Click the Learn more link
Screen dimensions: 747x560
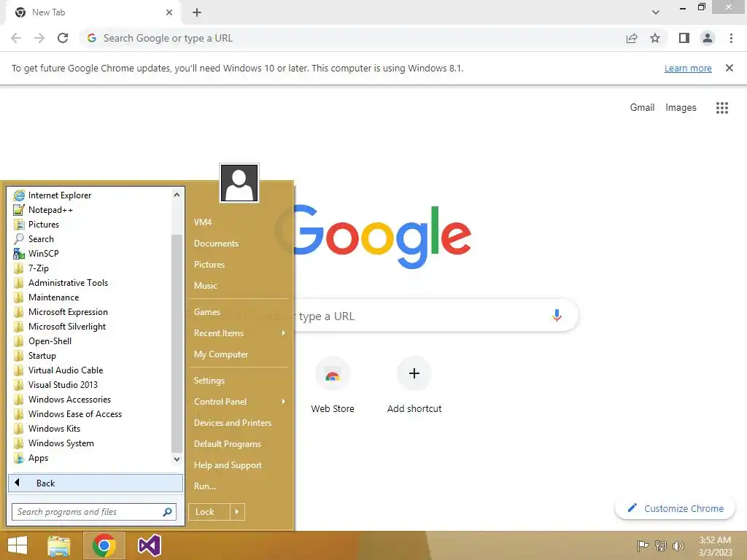coord(688,68)
